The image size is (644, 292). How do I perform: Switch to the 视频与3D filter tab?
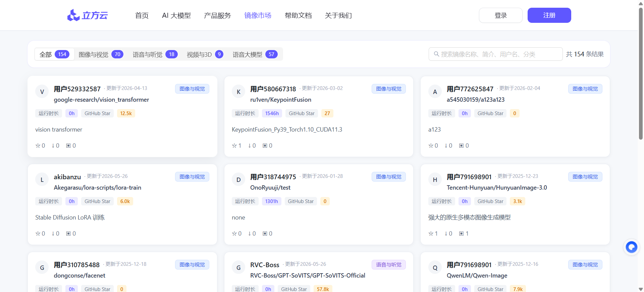pyautogui.click(x=205, y=54)
